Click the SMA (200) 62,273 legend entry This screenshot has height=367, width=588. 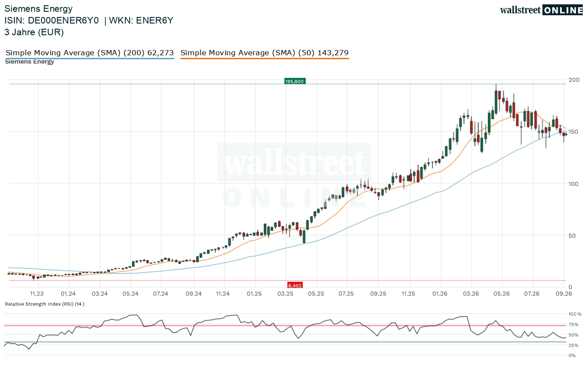coord(90,53)
